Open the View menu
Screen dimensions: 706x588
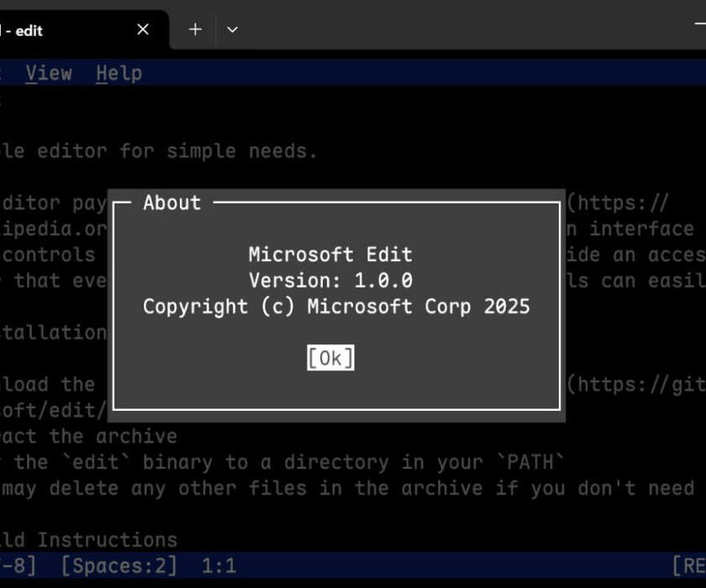(x=50, y=73)
